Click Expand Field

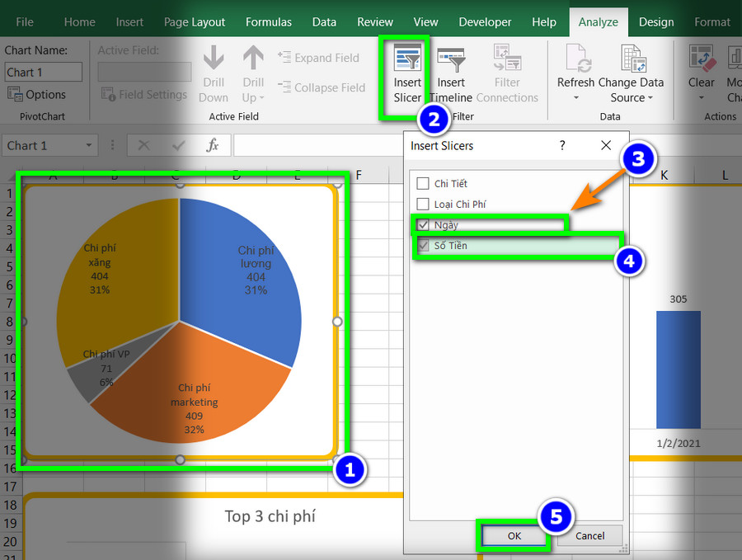(x=318, y=58)
